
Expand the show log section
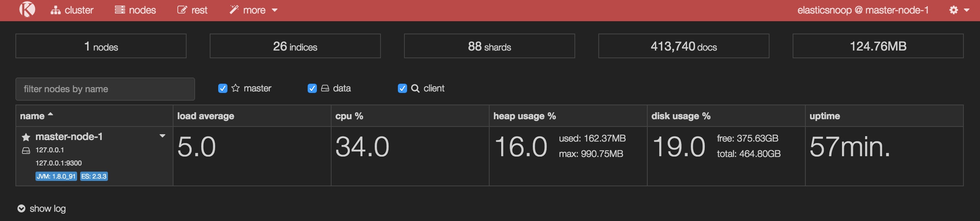pos(42,209)
